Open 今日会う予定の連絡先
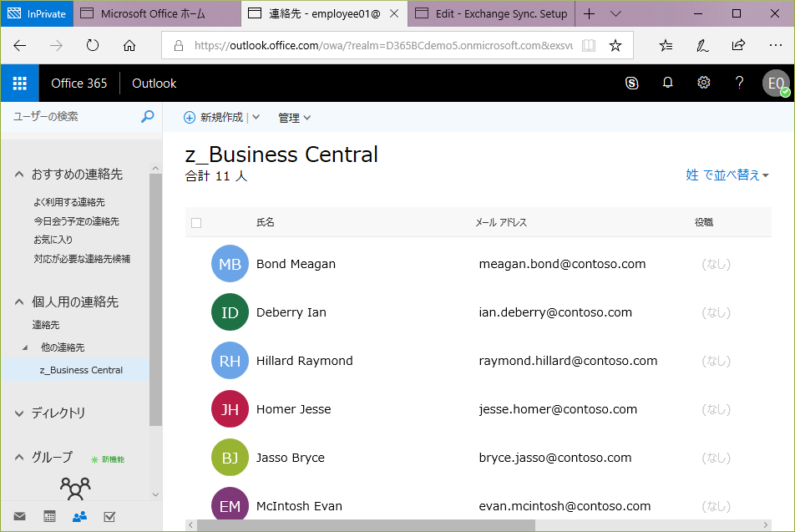The image size is (795, 532). click(76, 221)
